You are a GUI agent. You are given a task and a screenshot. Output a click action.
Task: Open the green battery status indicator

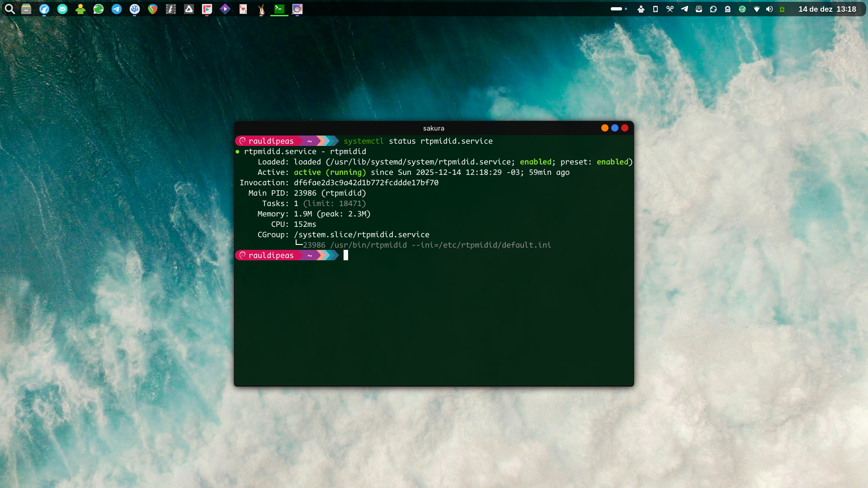(x=782, y=9)
